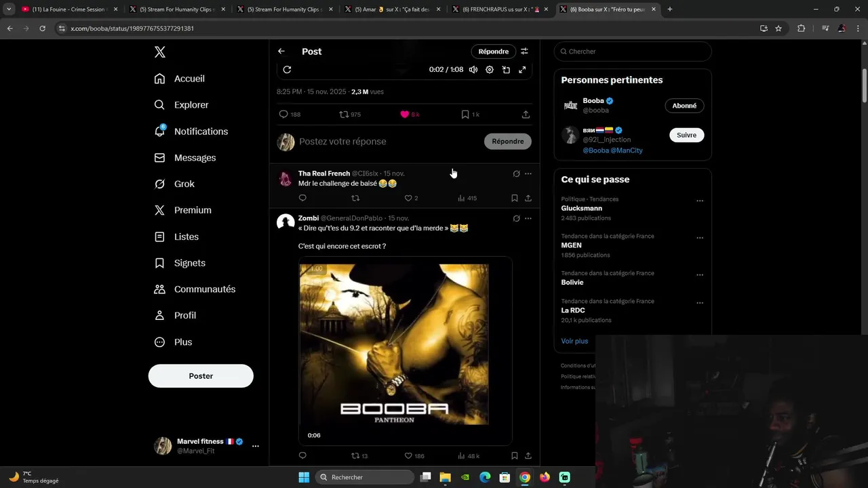View the 415 views analytics of Tha Real French reply
This screenshot has height=488, width=868.
[x=467, y=198]
